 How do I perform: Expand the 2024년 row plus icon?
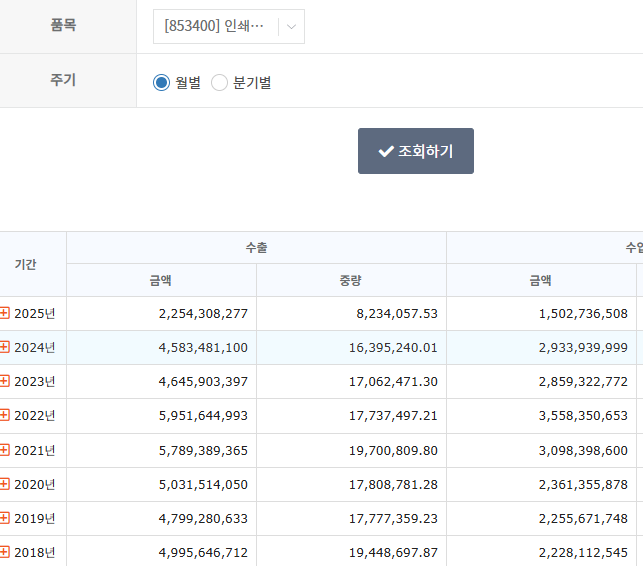(x=5, y=347)
